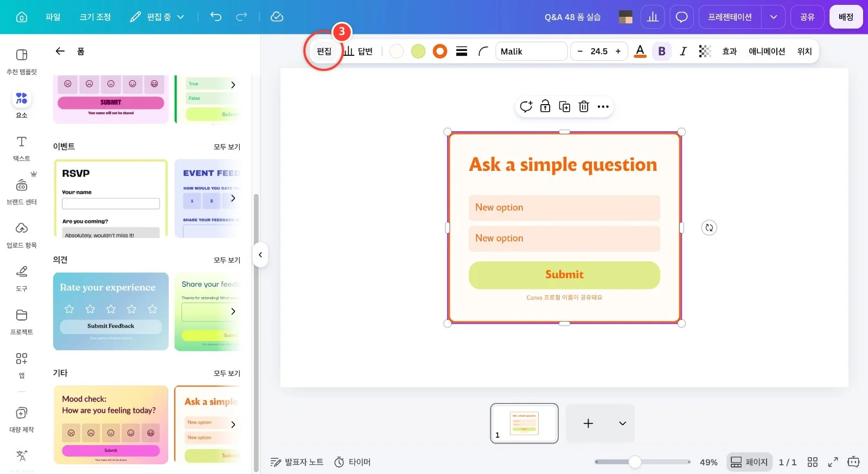868x474 pixels.
Task: Toggle bold text formatting
Action: click(662, 52)
